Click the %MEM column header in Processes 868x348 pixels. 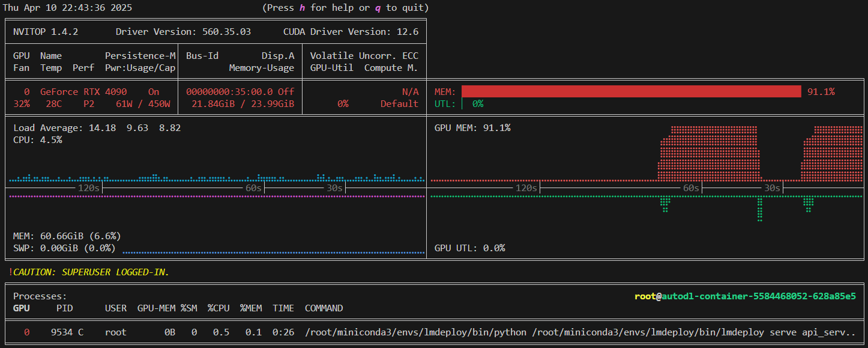[x=251, y=308]
